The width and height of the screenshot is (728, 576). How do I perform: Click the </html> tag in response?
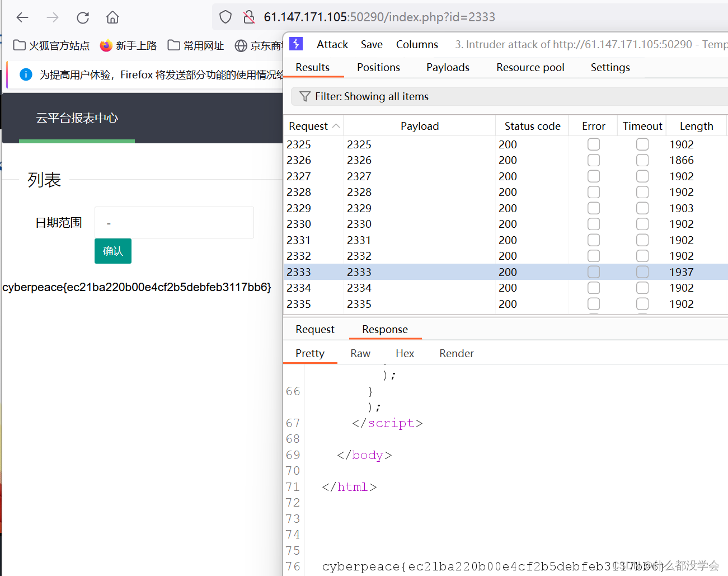coord(349,487)
